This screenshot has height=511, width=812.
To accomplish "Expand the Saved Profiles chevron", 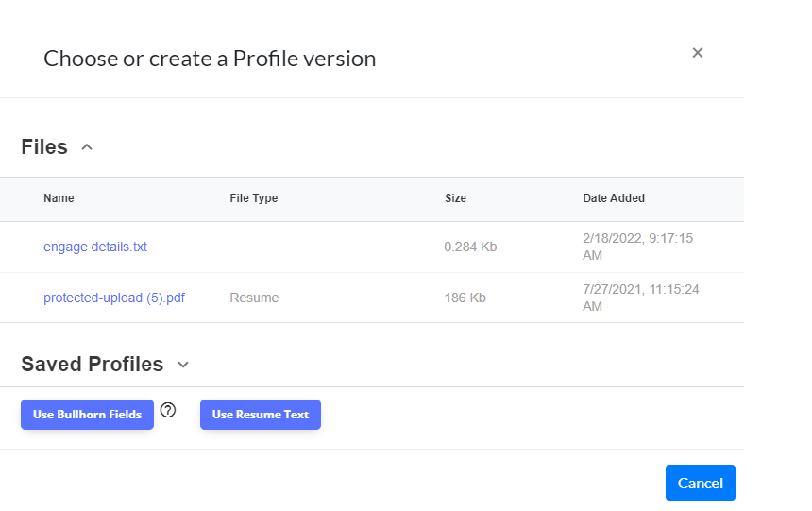I will (183, 365).
